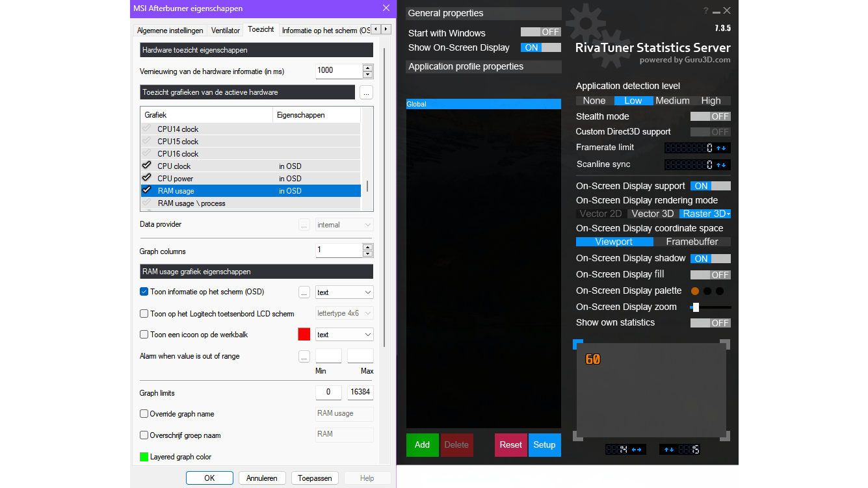The width and height of the screenshot is (868, 488).
Task: Adjust the On-Screen Display zoom slider
Action: [x=696, y=307]
